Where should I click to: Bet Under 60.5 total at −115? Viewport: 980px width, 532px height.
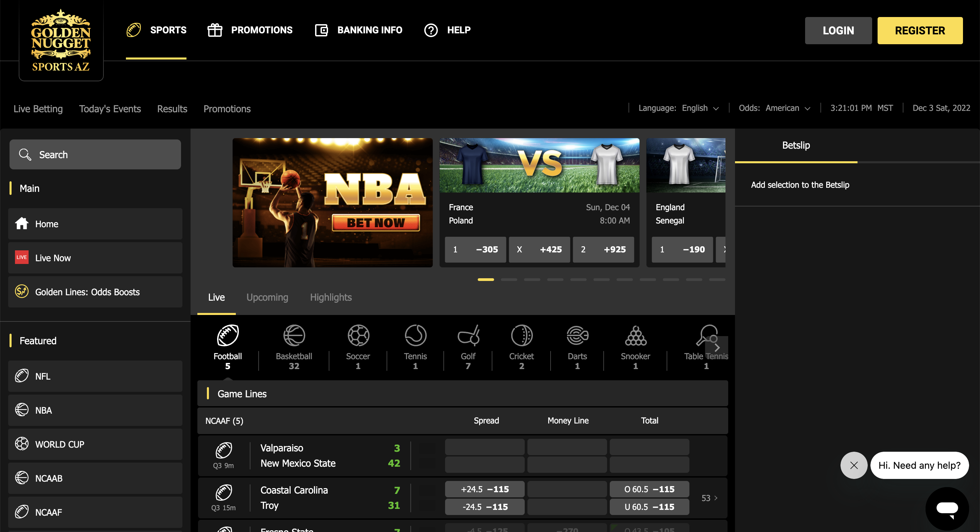649,506
